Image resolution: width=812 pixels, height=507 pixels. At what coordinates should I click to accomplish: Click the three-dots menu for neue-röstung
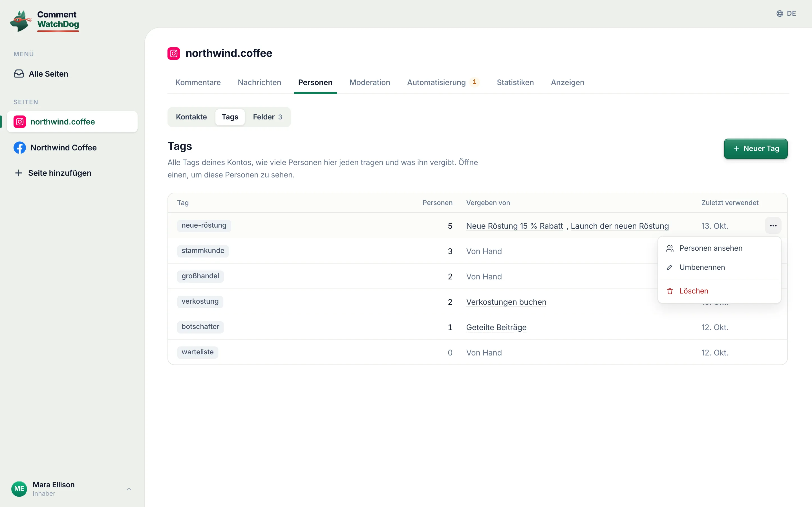[773, 226]
